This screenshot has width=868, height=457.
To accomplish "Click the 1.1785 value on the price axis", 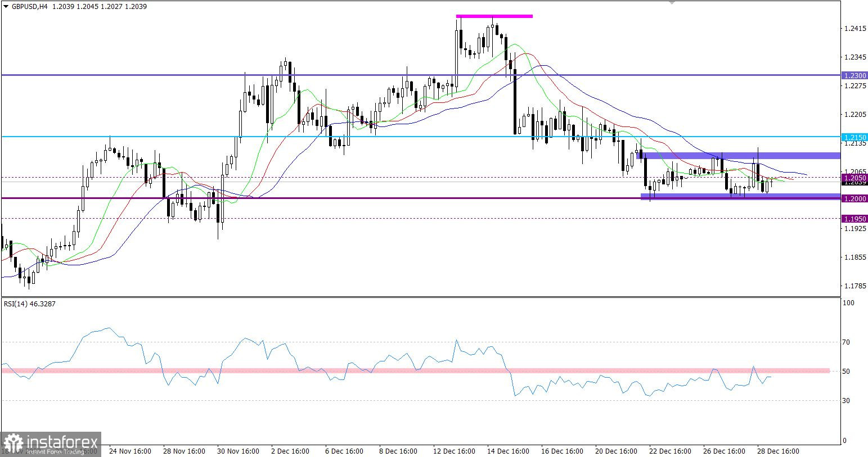I will pyautogui.click(x=854, y=286).
